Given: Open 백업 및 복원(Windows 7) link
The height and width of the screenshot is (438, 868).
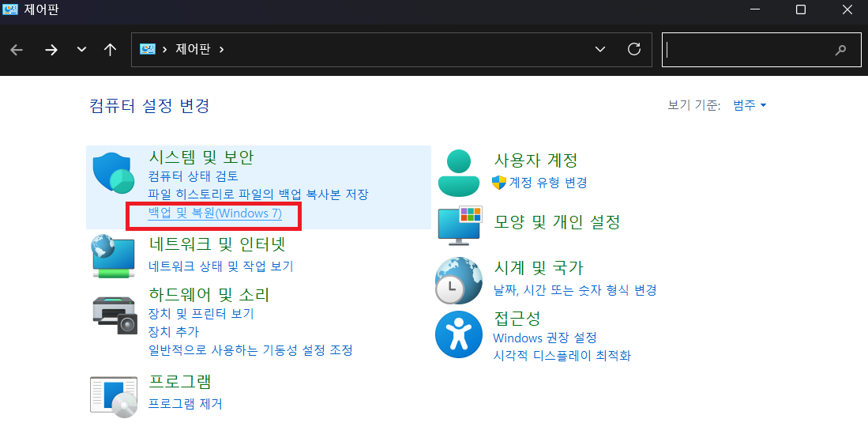Looking at the screenshot, I should 215,213.
